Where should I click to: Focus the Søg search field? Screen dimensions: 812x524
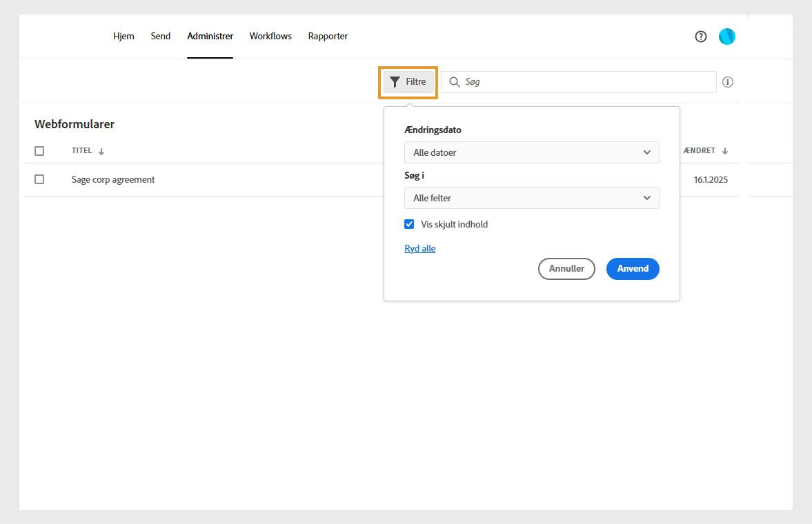[586, 82]
